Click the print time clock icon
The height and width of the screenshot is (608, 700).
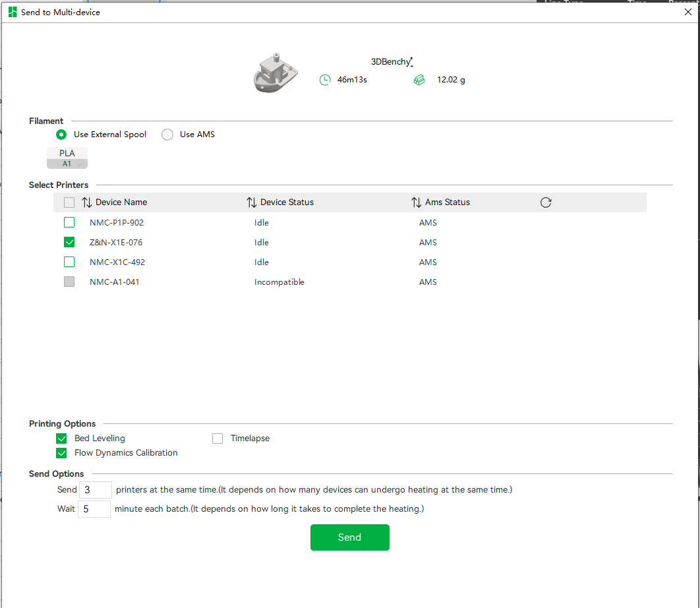click(x=325, y=80)
